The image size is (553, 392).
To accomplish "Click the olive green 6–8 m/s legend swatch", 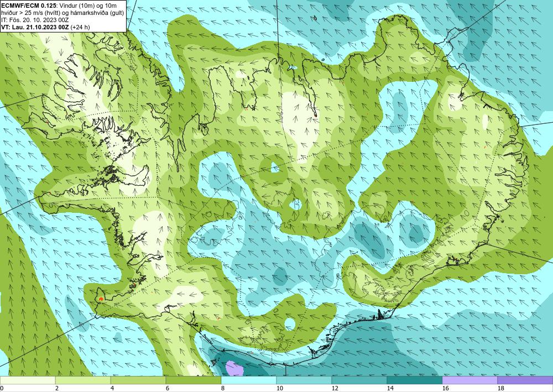I will click(193, 380).
